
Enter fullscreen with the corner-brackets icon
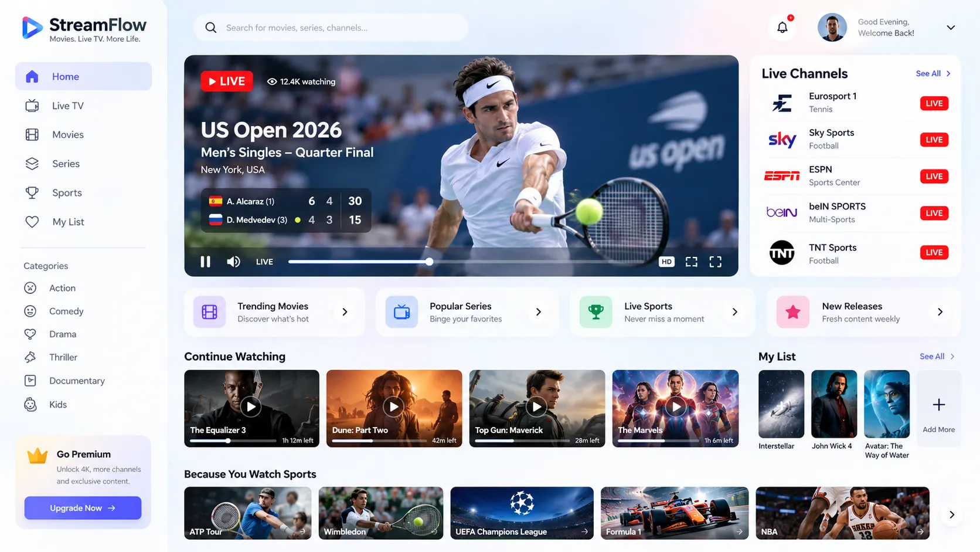point(716,262)
